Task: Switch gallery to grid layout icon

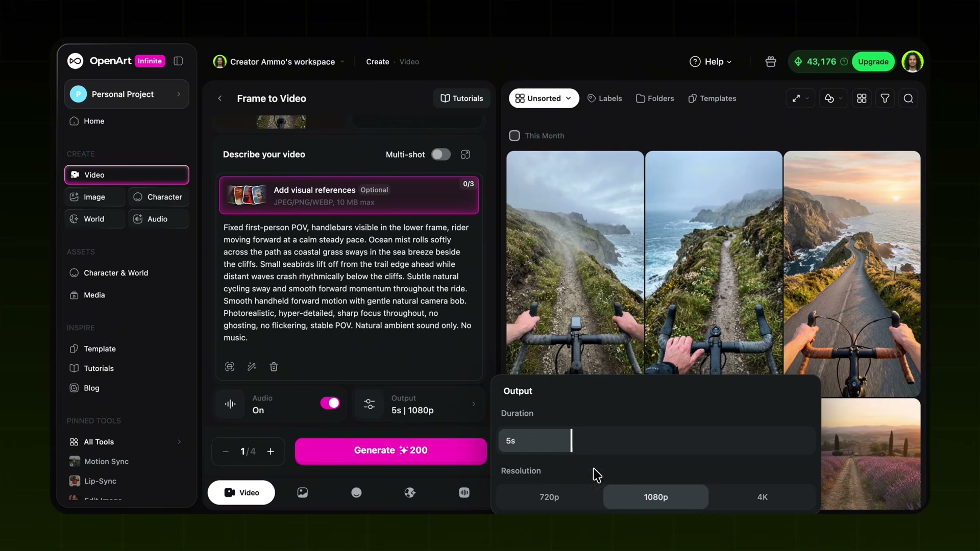Action: tap(862, 98)
